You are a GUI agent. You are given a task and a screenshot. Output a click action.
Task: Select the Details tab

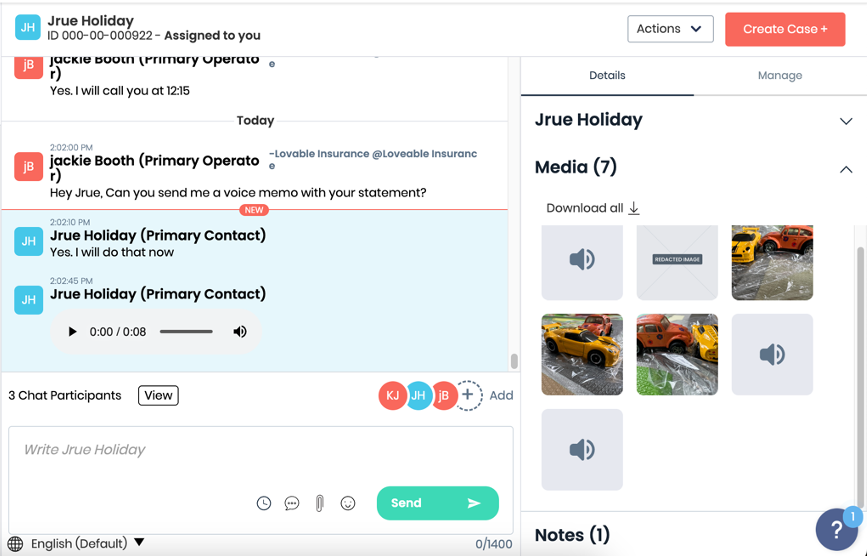point(607,76)
